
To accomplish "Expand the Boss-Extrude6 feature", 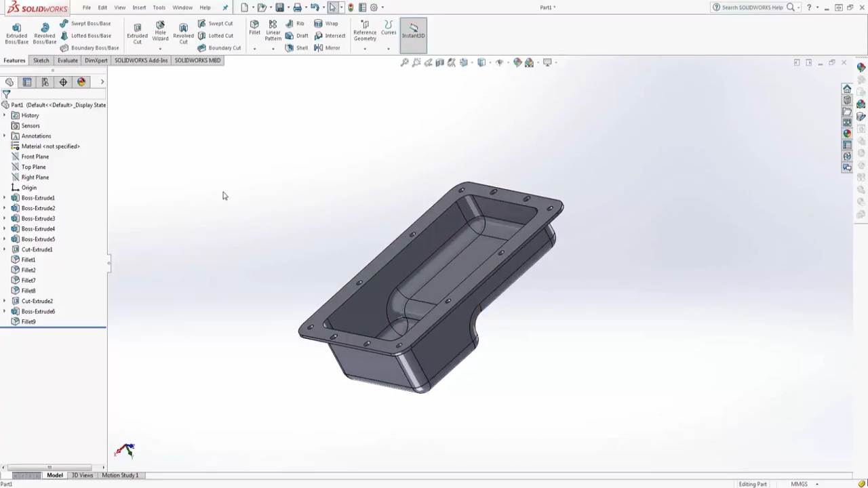I will pyautogui.click(x=5, y=312).
